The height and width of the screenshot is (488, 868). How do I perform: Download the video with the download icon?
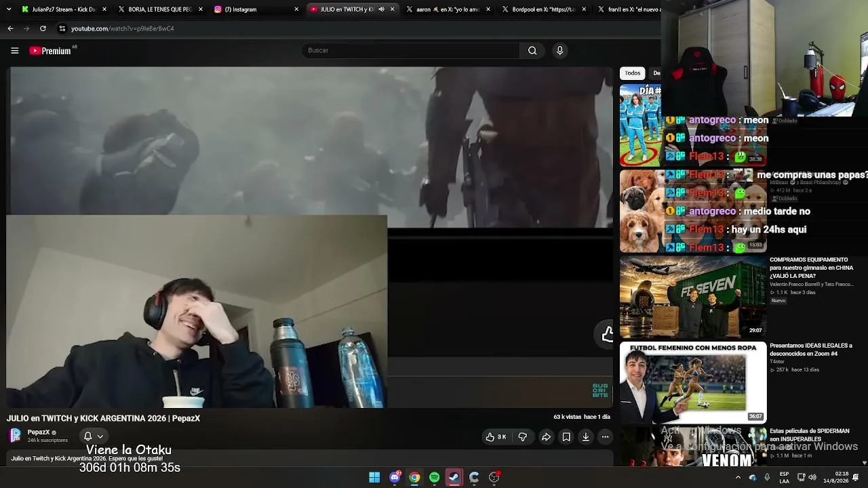pos(586,437)
